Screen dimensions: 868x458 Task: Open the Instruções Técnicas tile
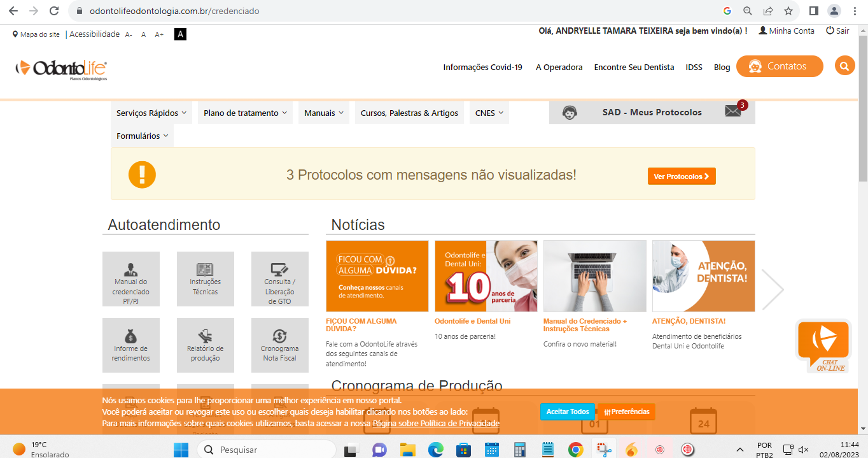205,279
